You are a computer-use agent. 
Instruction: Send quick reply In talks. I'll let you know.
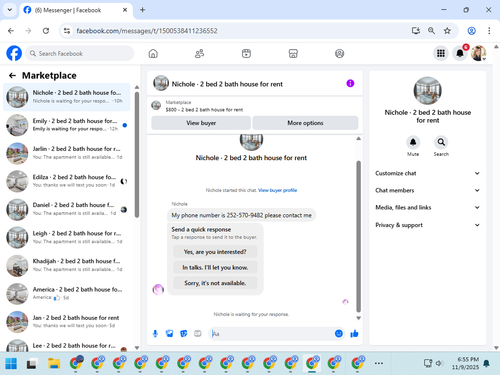click(x=215, y=267)
